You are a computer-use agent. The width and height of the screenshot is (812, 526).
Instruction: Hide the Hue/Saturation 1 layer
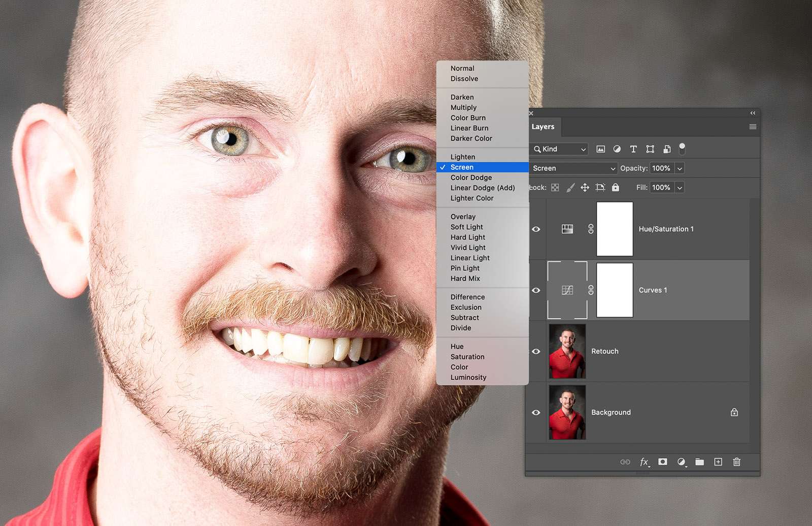coord(536,229)
